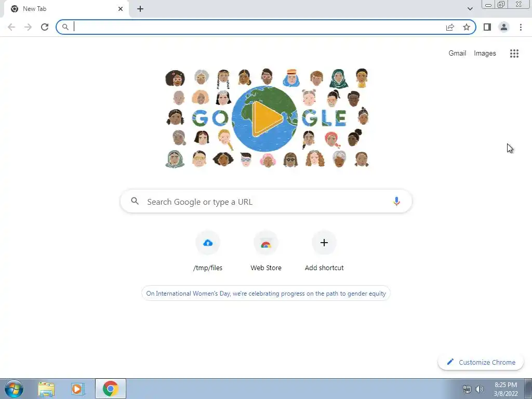Open the side panel icon

pyautogui.click(x=487, y=27)
